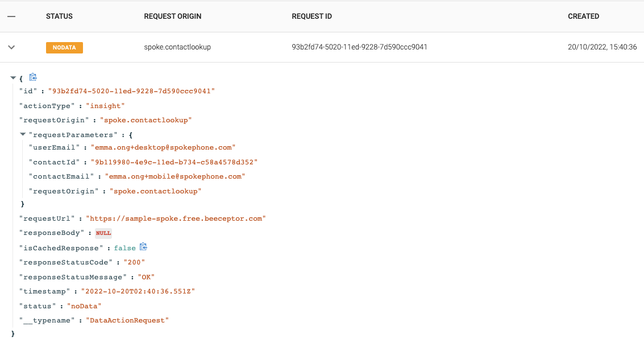Viewport: 644px width, 343px height.
Task: Click the false value of isCachedResponse
Action: point(124,247)
